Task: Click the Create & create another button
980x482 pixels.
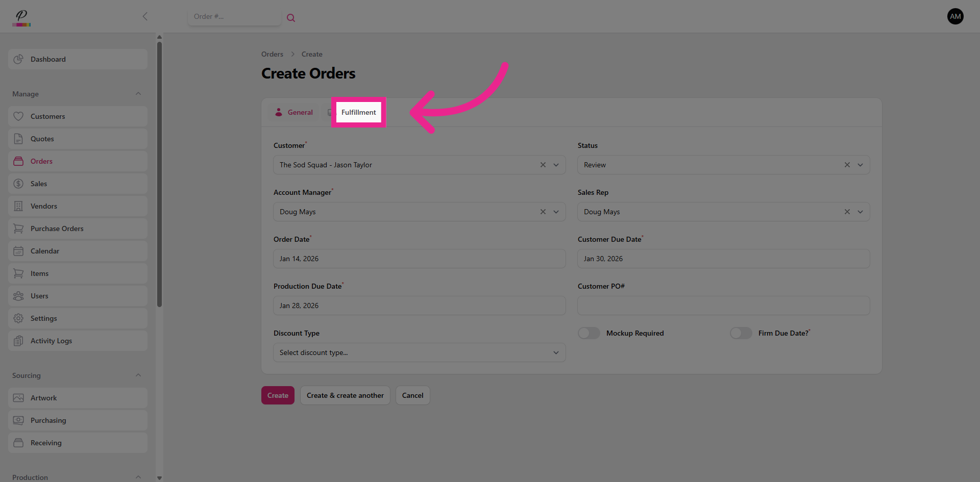Action: point(345,395)
